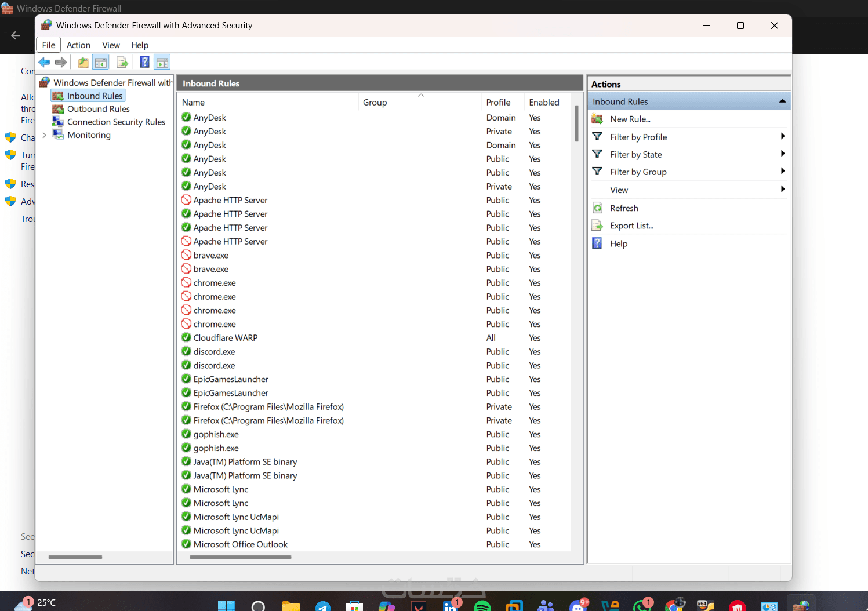Open the Action menu

(x=78, y=45)
